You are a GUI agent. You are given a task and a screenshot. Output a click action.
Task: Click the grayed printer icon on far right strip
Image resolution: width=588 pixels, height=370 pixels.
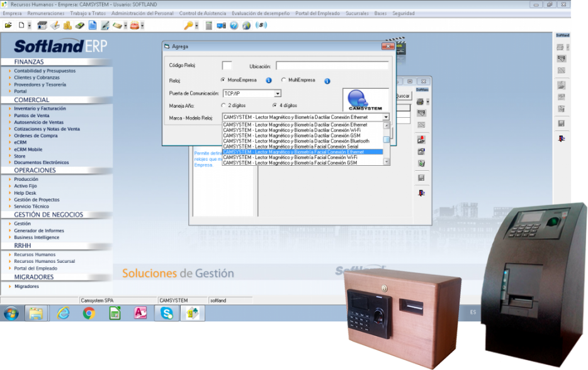click(x=560, y=47)
